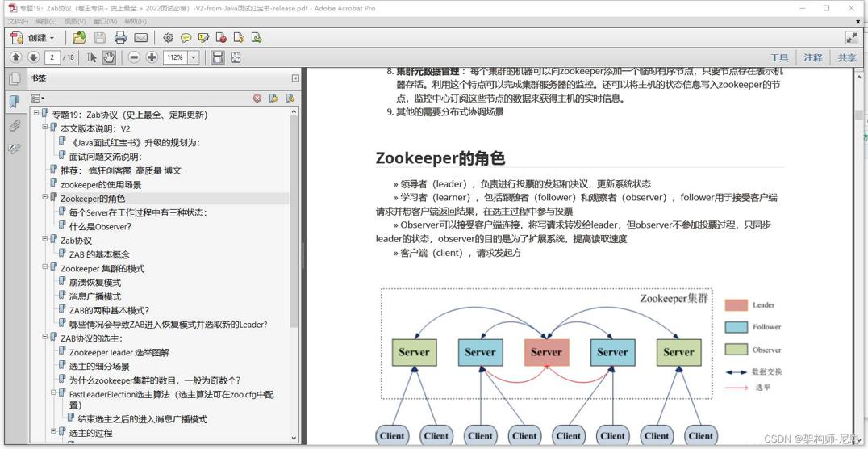Collapse the bookmarks pane header arrow
The image size is (868, 449).
pyautogui.click(x=295, y=78)
